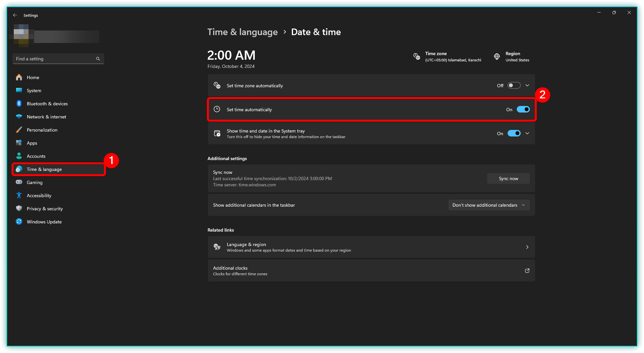Open Bluetooth & devices icon in sidebar
The image size is (644, 353).
19,104
